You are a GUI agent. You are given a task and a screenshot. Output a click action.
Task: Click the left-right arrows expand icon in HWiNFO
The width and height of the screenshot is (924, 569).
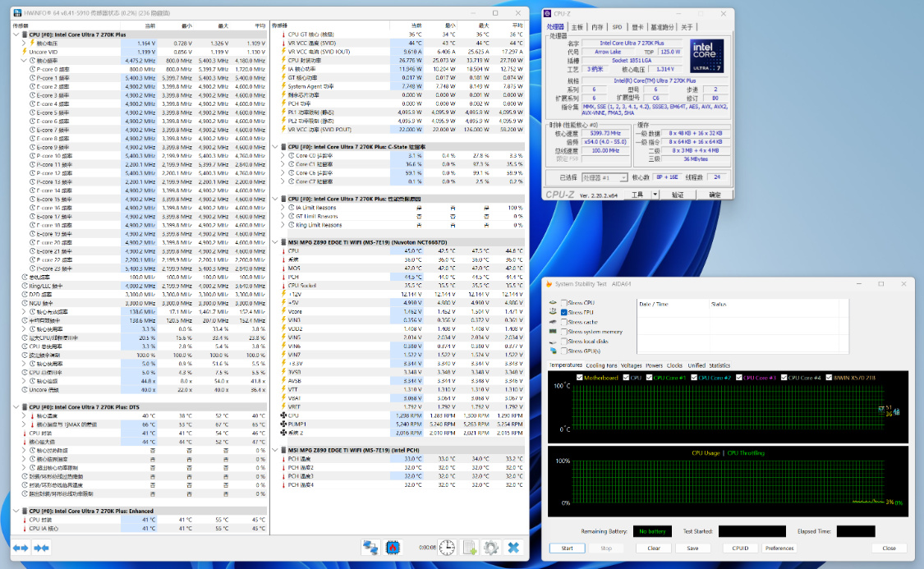click(21, 548)
